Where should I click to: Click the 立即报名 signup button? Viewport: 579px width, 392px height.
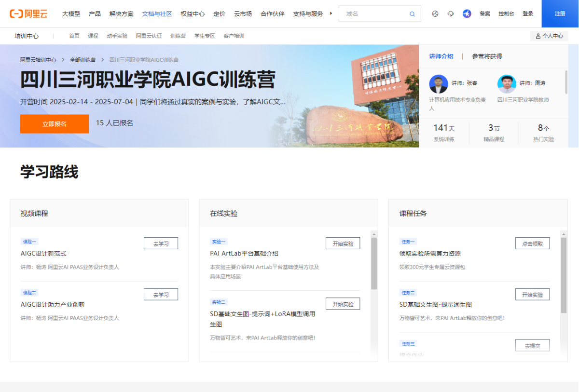coord(54,124)
